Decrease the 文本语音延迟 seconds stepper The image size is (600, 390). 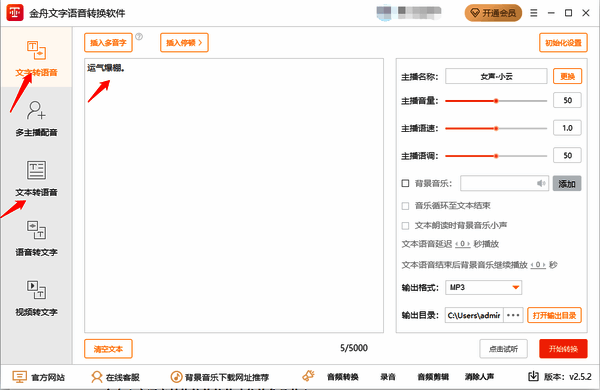tap(457, 244)
